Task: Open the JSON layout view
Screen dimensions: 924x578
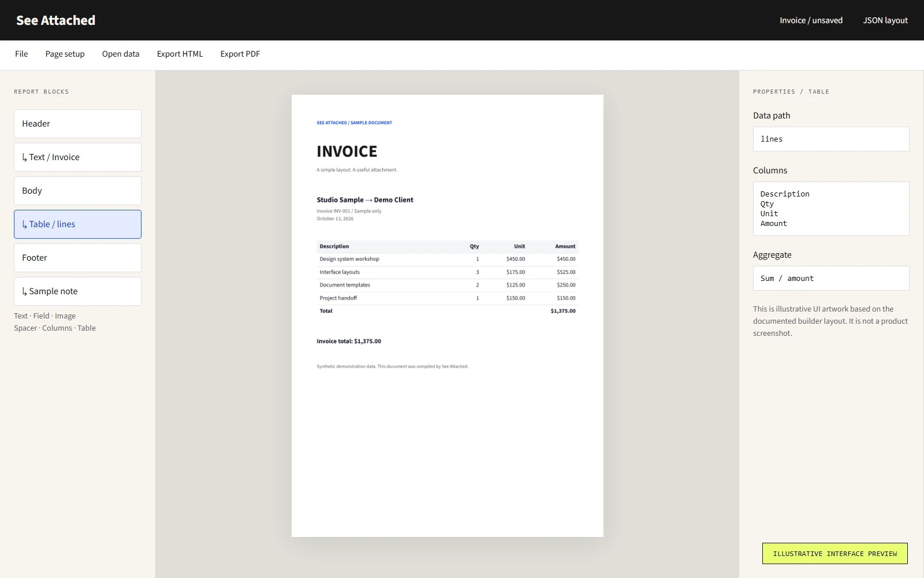Action: pos(885,20)
